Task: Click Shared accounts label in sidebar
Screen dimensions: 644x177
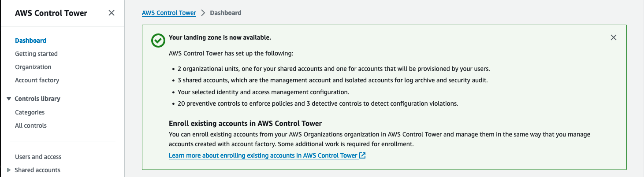Action: (x=37, y=170)
